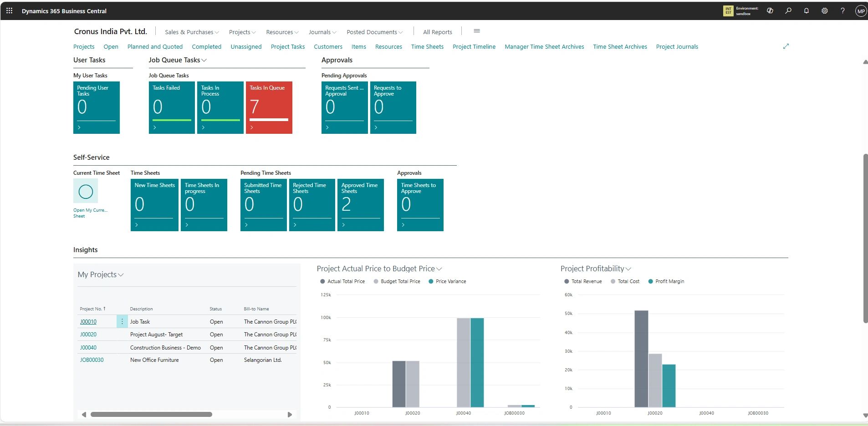Open the help question mark icon

pyautogui.click(x=842, y=11)
